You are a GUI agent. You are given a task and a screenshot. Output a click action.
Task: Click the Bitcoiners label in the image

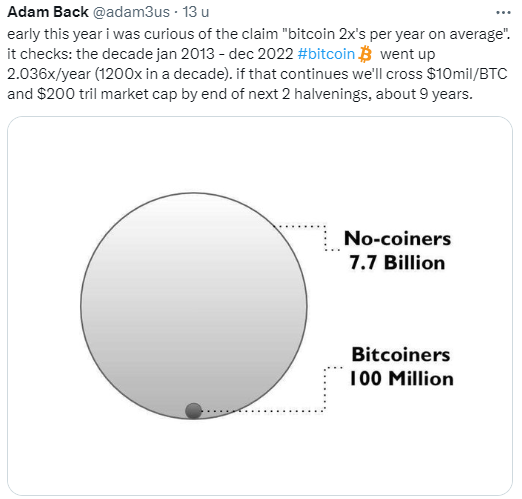pos(401,354)
